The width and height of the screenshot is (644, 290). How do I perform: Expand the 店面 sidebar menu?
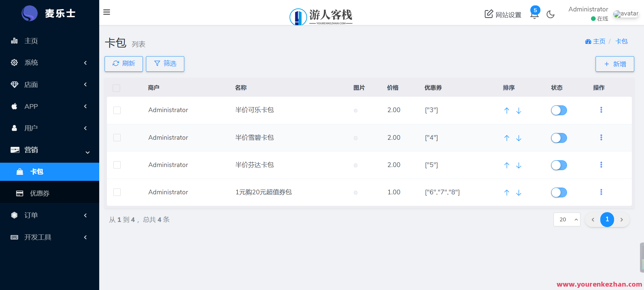click(49, 85)
